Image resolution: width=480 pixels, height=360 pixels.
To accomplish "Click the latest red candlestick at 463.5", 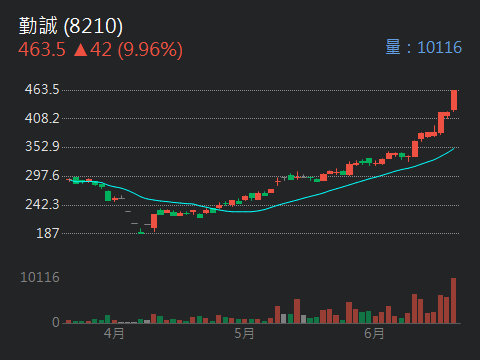I will pos(454,100).
